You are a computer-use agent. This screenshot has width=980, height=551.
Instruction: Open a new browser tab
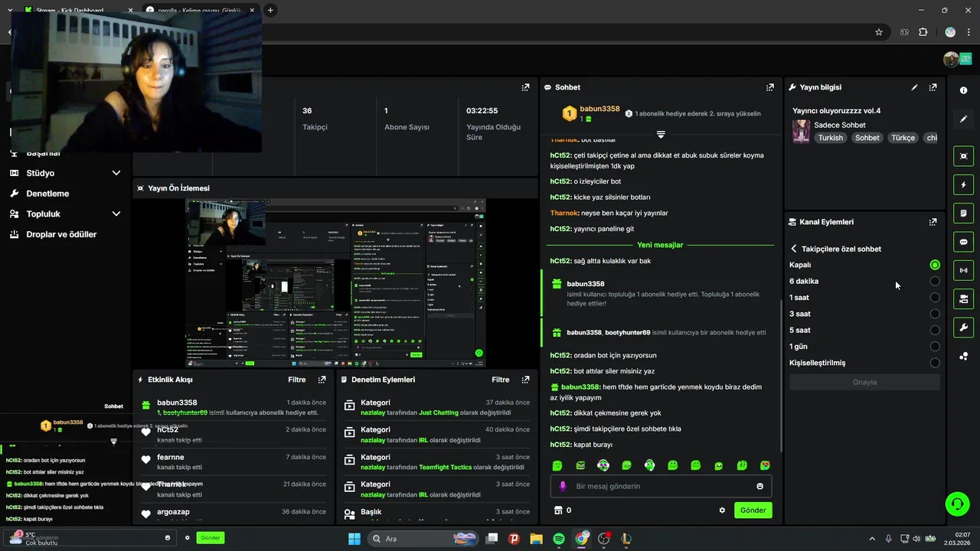tap(270, 10)
